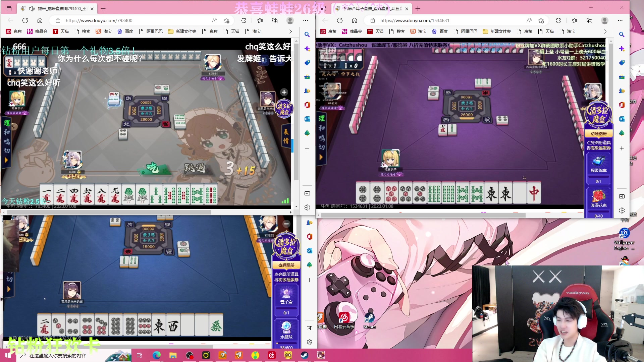Expand 新建文件夹 bookmark folder in left browser

point(182,32)
